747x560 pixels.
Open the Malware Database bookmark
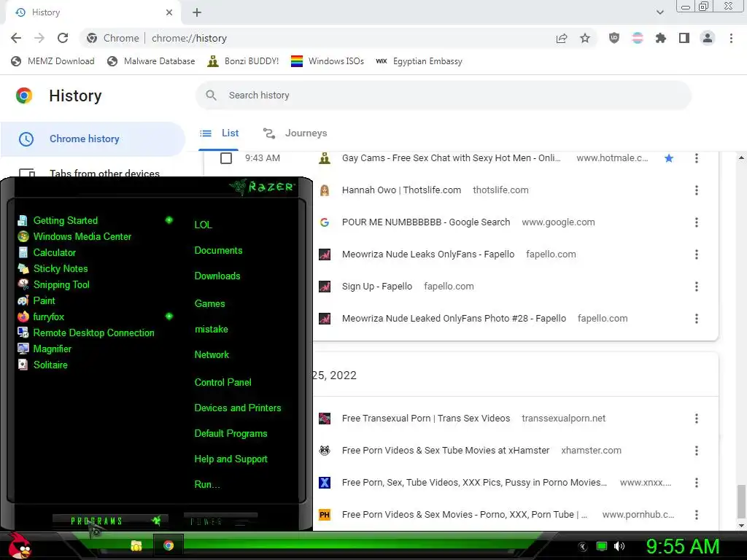point(151,61)
